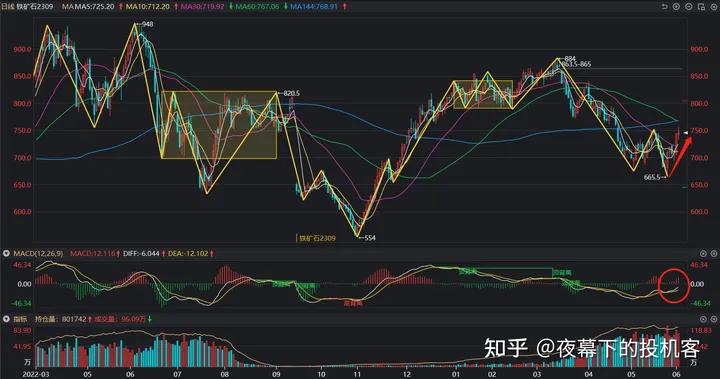This screenshot has width=720, height=379.
Task: Click the 665.5 low price label
Action: tap(652, 177)
